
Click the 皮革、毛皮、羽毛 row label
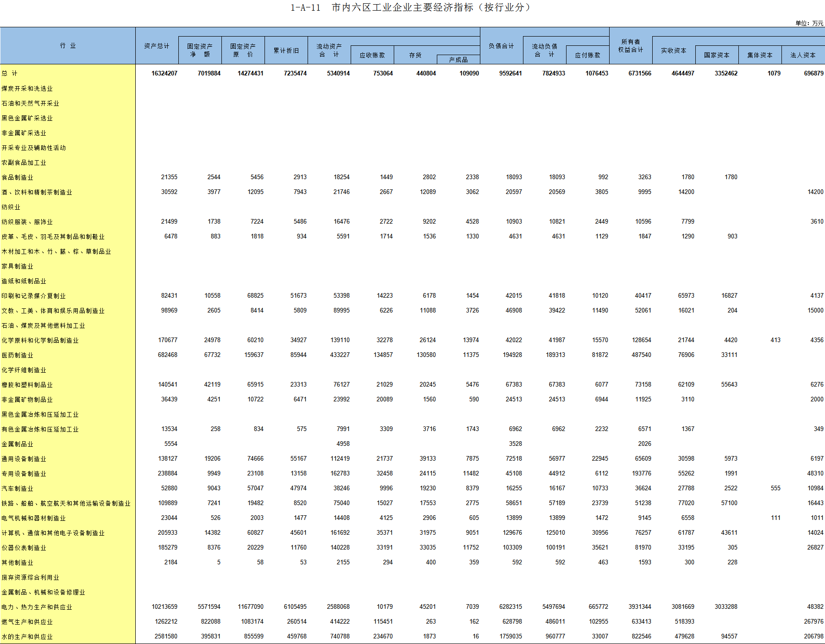[53, 237]
